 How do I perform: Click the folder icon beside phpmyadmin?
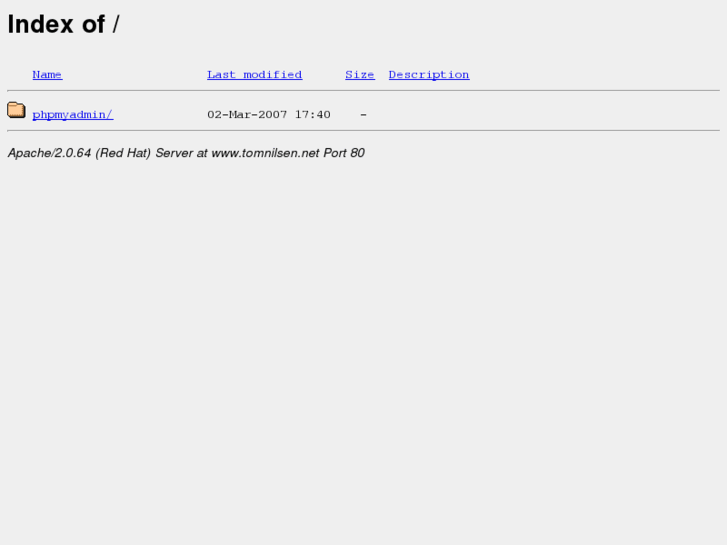click(x=16, y=110)
